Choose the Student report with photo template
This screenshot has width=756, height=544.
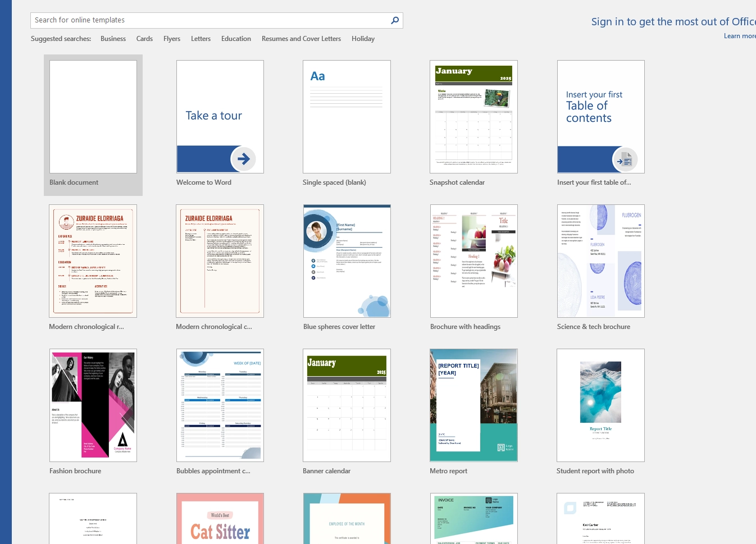[x=600, y=405]
